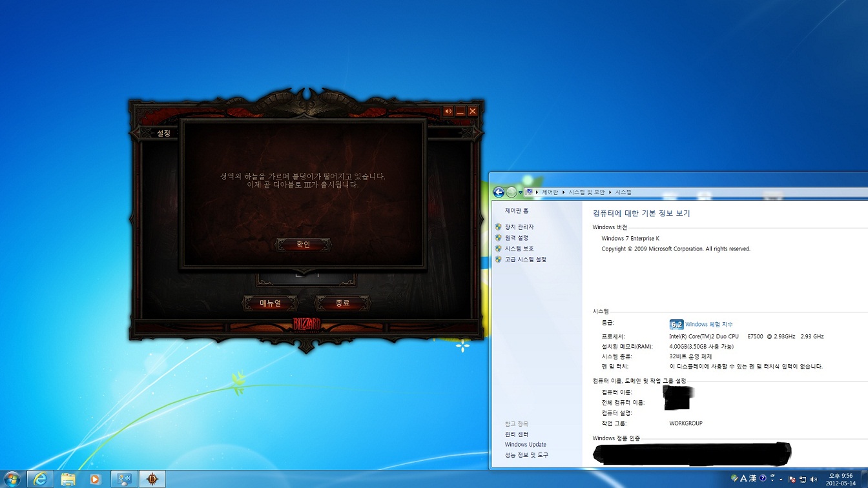868x488 pixels.
Task: Expand the arrow before 제어판 in the breadcrumb
Action: click(x=537, y=192)
